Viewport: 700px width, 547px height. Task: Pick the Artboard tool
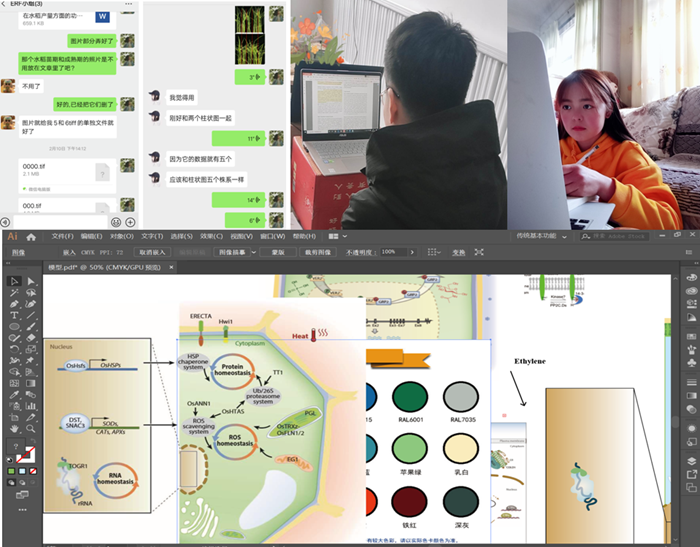[14, 418]
